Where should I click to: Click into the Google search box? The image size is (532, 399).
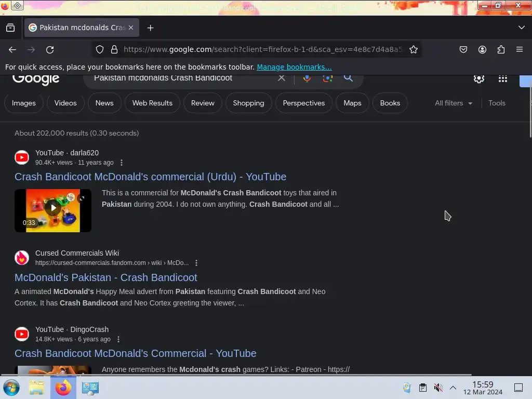[183, 78]
